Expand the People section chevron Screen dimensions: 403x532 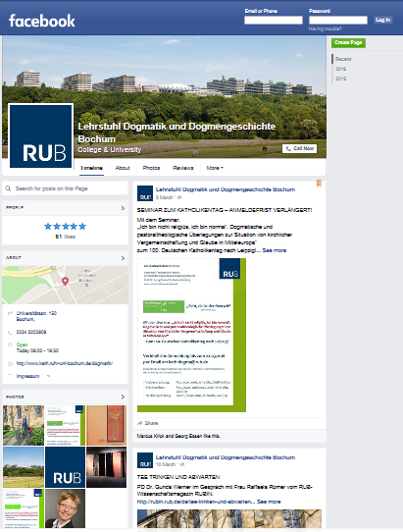coord(123,208)
